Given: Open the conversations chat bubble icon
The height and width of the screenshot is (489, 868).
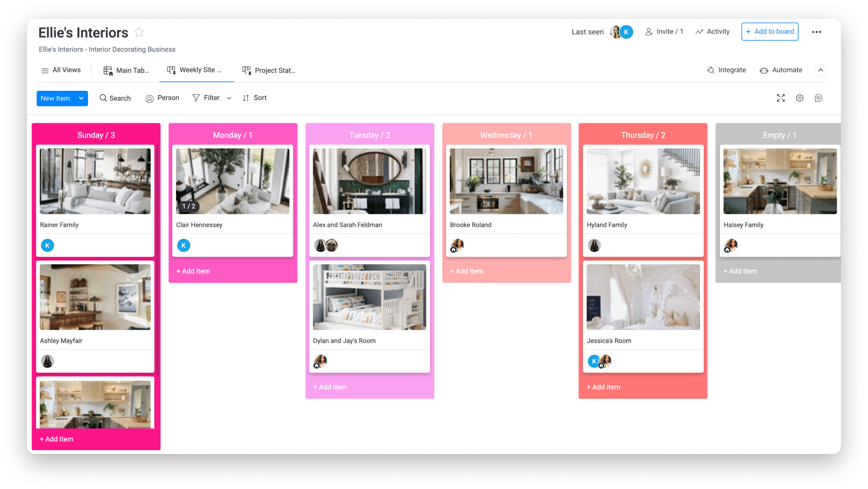Looking at the screenshot, I should point(818,98).
